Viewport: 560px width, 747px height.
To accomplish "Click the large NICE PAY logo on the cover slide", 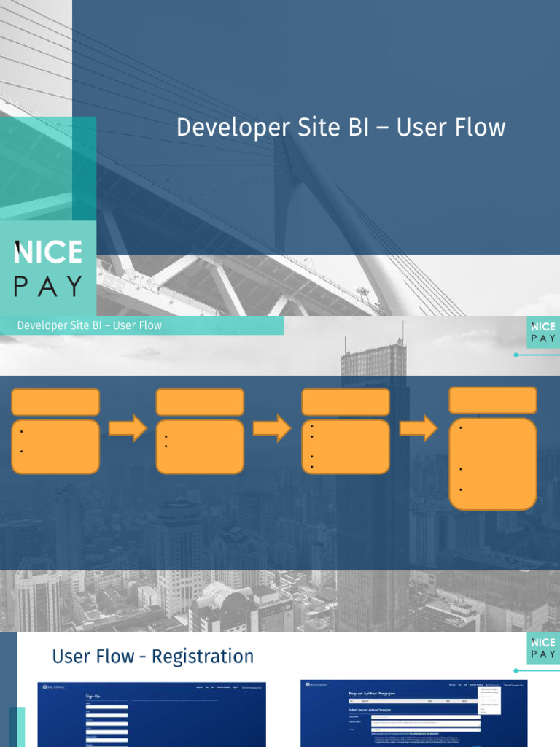I will tap(48, 268).
